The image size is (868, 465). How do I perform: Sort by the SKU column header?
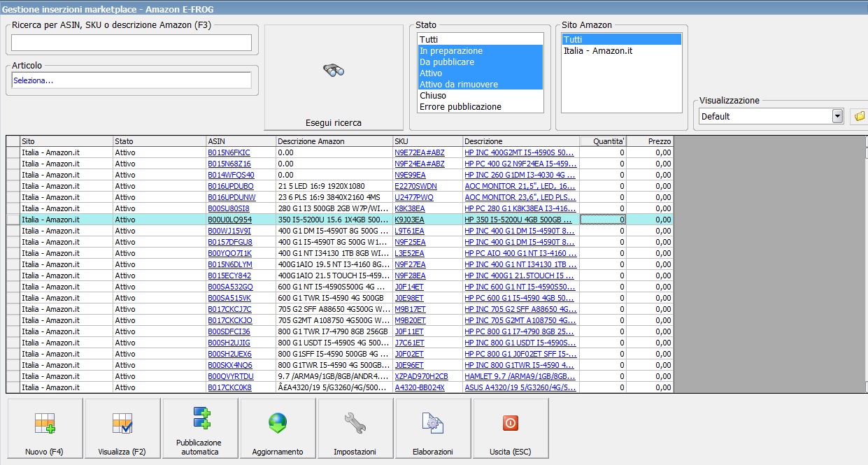pyautogui.click(x=428, y=141)
